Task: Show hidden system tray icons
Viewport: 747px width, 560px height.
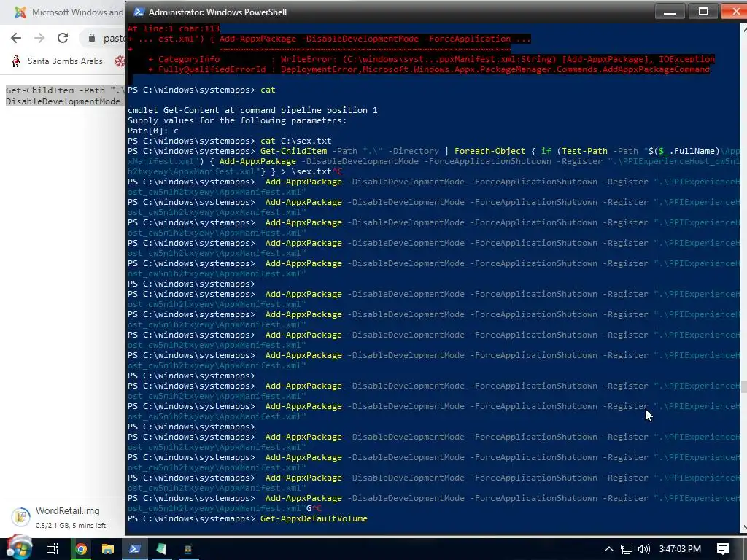Action: tap(609, 549)
